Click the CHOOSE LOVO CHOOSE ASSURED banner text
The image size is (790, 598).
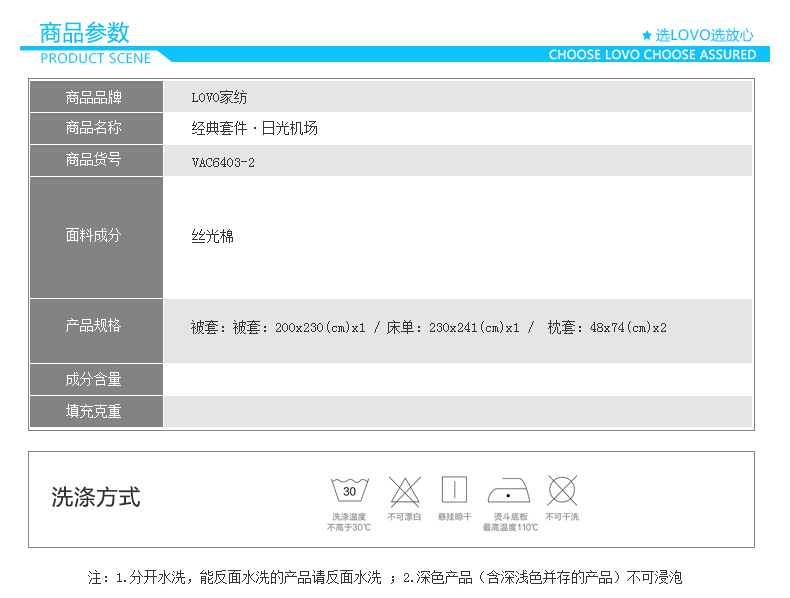652,54
